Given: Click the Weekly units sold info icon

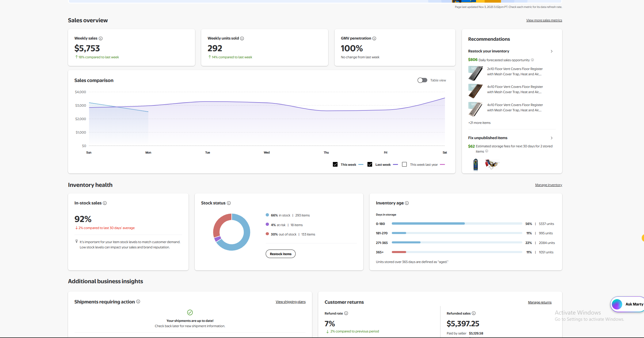Looking at the screenshot, I should click(x=242, y=38).
